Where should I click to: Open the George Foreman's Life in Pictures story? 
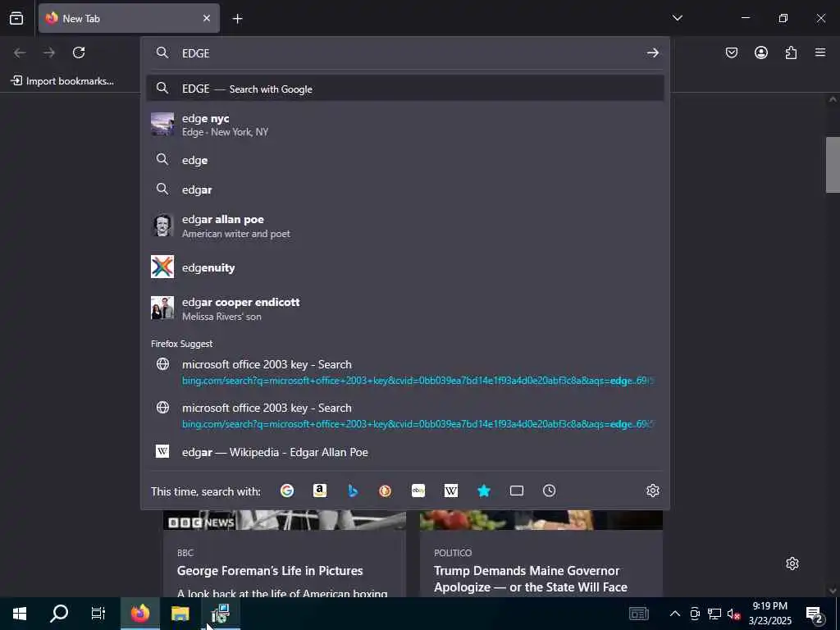tap(270, 571)
